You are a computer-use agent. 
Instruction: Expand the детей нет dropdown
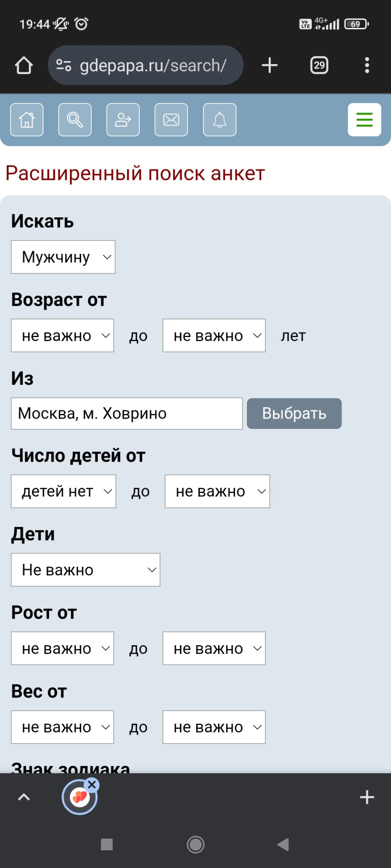(64, 491)
